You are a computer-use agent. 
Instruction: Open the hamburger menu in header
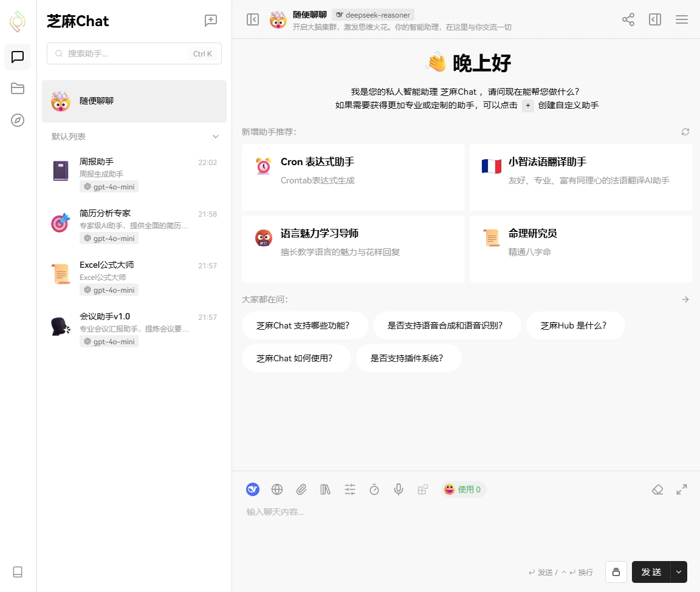point(682,19)
